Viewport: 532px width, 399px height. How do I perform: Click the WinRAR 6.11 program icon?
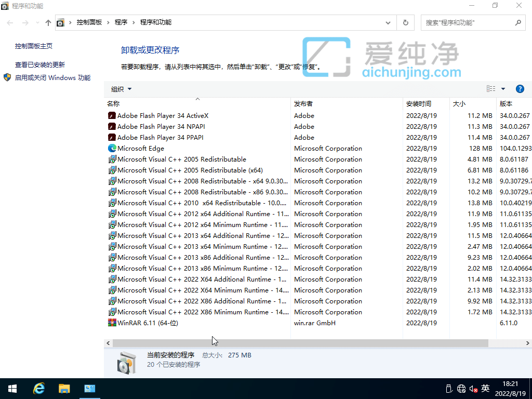click(112, 323)
